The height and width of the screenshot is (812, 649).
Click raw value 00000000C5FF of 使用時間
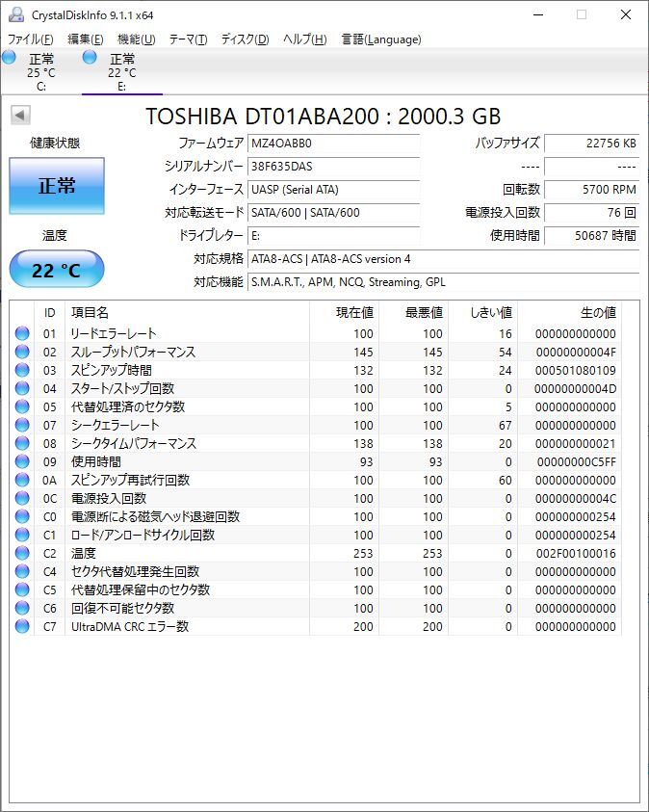576,462
